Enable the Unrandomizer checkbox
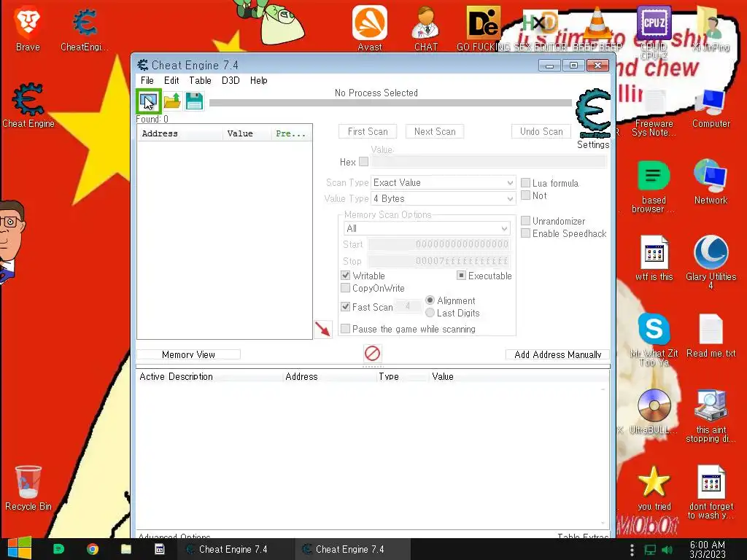 [525, 220]
